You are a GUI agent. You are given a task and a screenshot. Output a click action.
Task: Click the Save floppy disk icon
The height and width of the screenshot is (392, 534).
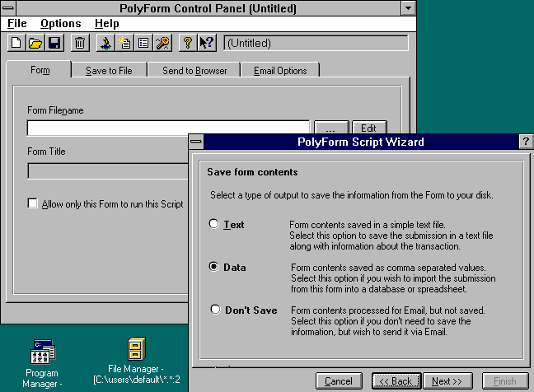54,43
